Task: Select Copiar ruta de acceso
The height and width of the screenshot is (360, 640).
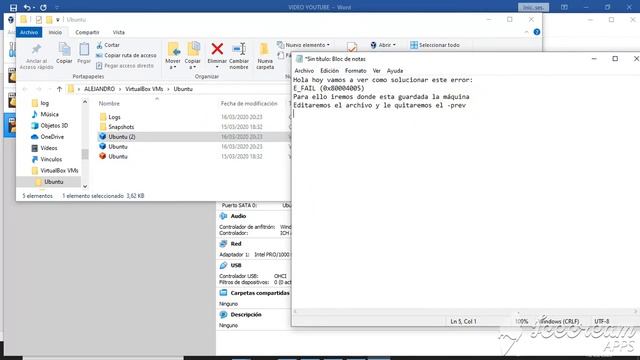Action: pos(126,55)
